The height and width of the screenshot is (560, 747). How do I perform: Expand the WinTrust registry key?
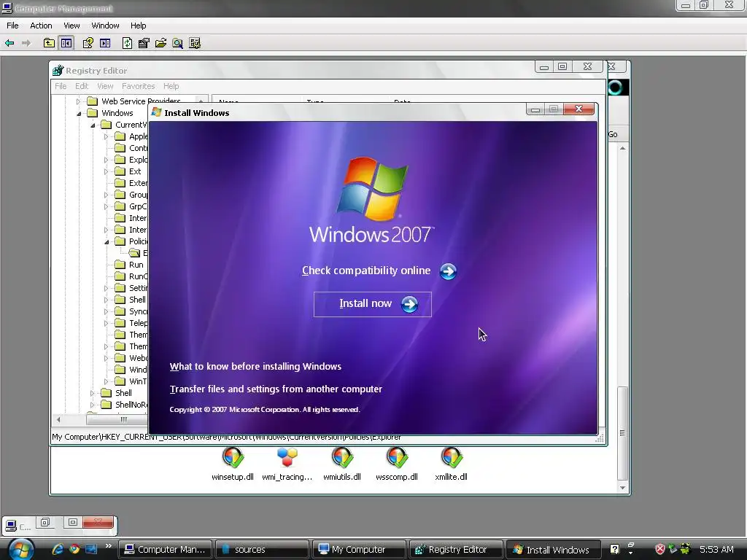tap(107, 381)
